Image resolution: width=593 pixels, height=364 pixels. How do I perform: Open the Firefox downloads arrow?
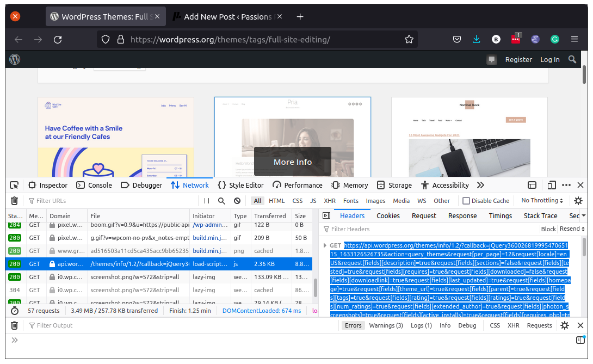coord(476,39)
